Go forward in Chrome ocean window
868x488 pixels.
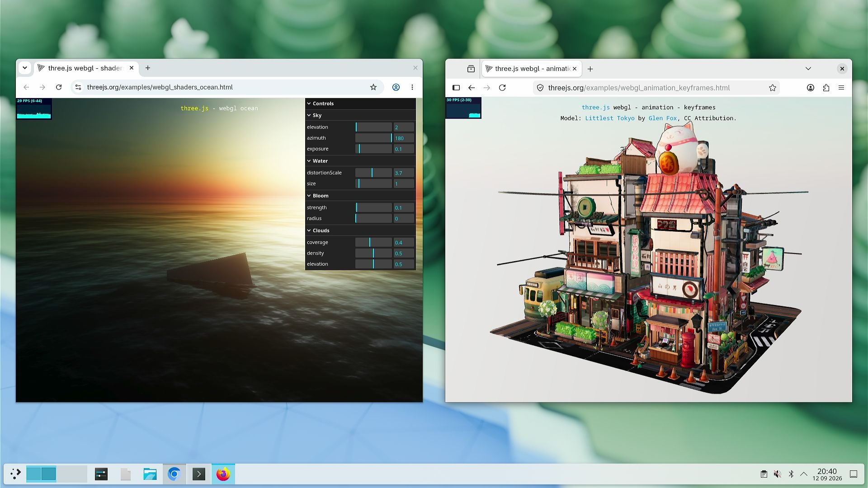[x=42, y=87]
